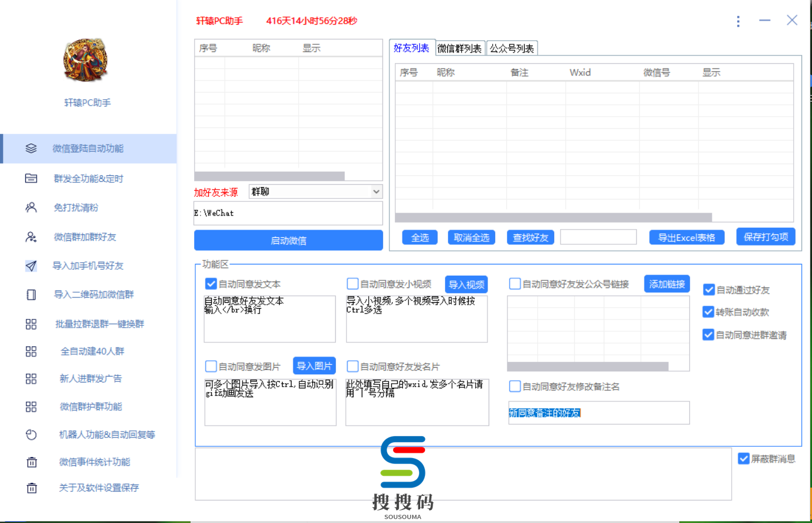The image size is (812, 523).
Task: Open the 加好友来源 dropdown showing 群聊
Action: [x=316, y=191]
